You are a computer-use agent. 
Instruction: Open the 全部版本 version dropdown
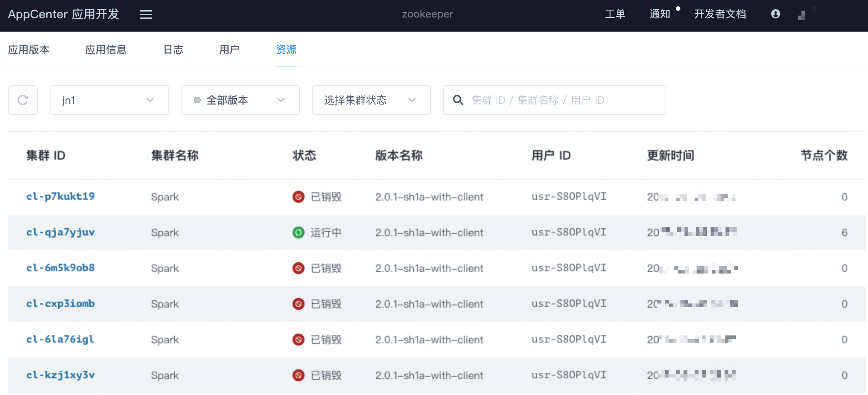pyautogui.click(x=240, y=100)
